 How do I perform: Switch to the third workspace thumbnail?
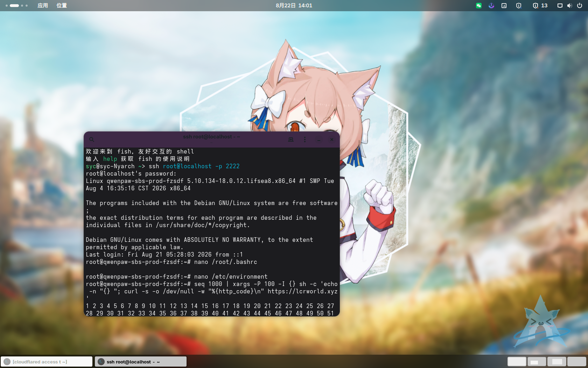pyautogui.click(x=557, y=362)
